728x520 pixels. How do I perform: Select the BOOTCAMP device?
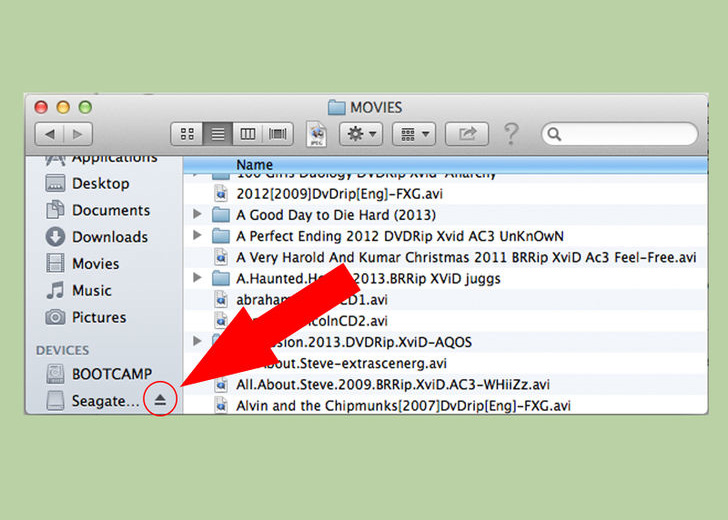[111, 374]
